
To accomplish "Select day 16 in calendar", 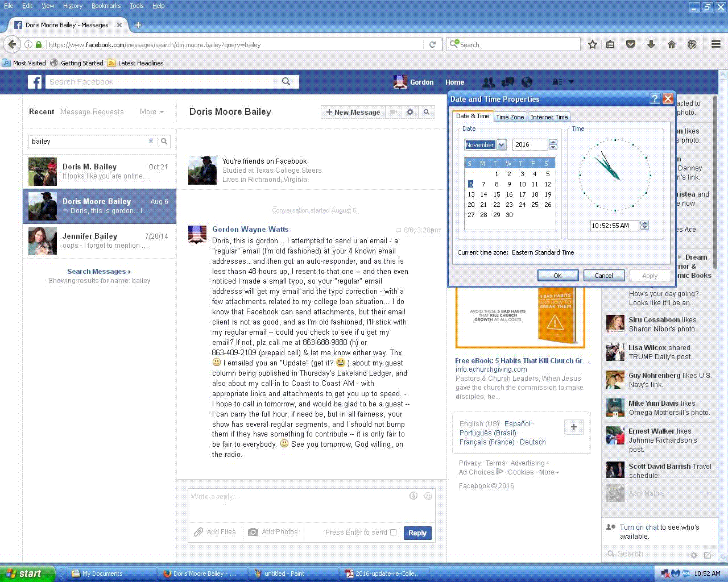I will tap(509, 194).
